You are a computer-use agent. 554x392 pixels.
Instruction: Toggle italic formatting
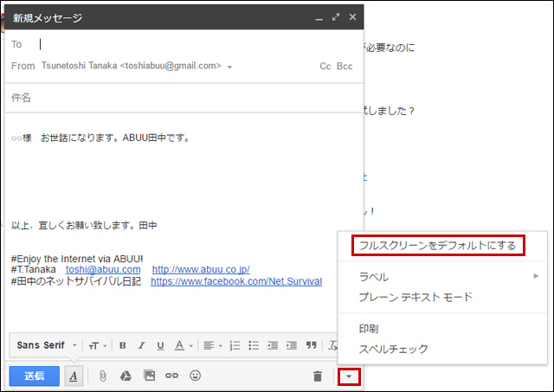141,345
